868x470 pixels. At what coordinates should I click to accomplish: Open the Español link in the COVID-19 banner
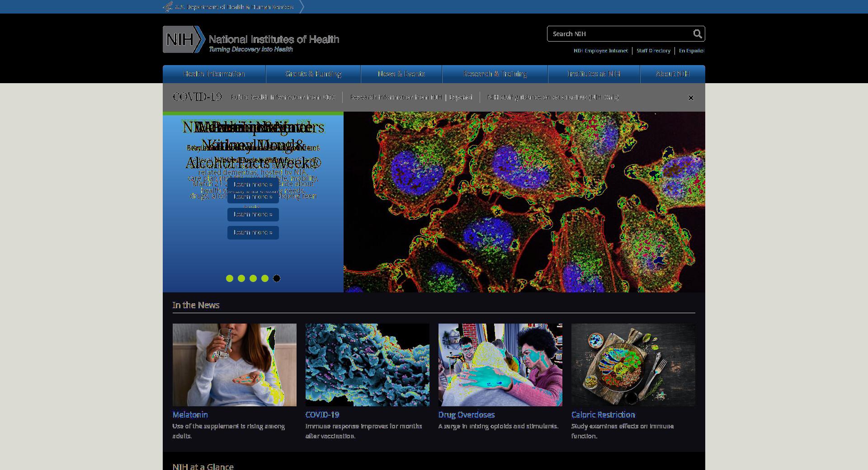(461, 97)
